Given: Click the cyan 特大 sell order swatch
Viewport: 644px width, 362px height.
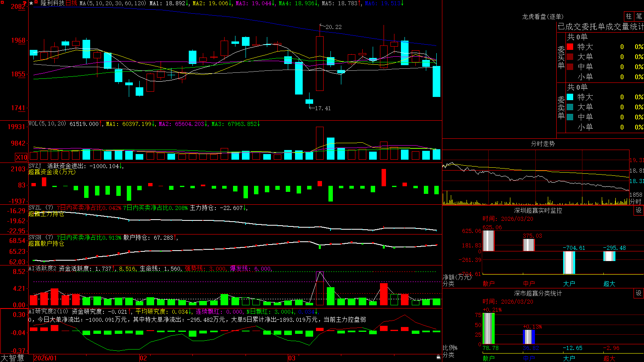Looking at the screenshot, I should tap(570, 97).
